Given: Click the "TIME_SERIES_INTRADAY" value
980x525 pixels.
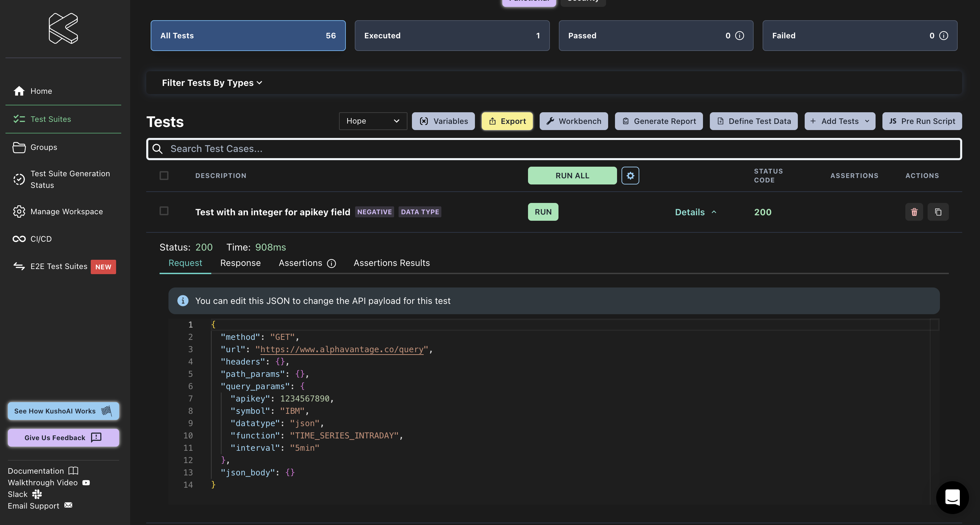Looking at the screenshot, I should click(x=344, y=436).
